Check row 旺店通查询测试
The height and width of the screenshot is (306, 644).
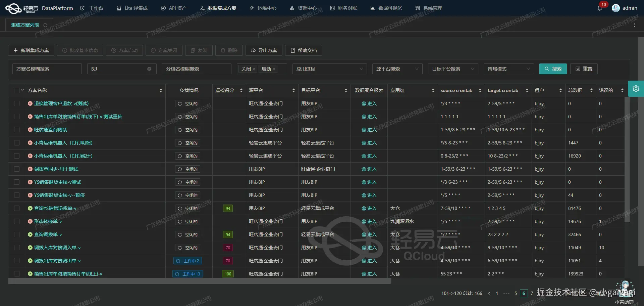click(17, 130)
